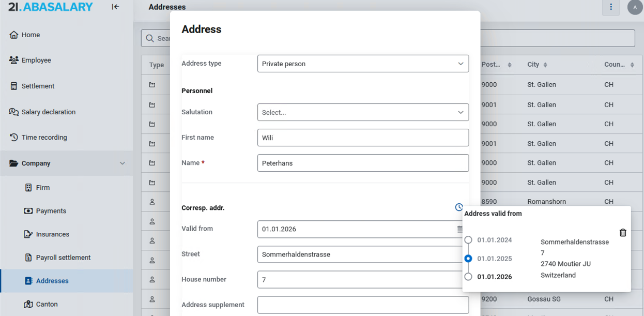Select the 01.01.2024 validity radio button
Image resolution: width=644 pixels, height=316 pixels.
pyautogui.click(x=468, y=240)
